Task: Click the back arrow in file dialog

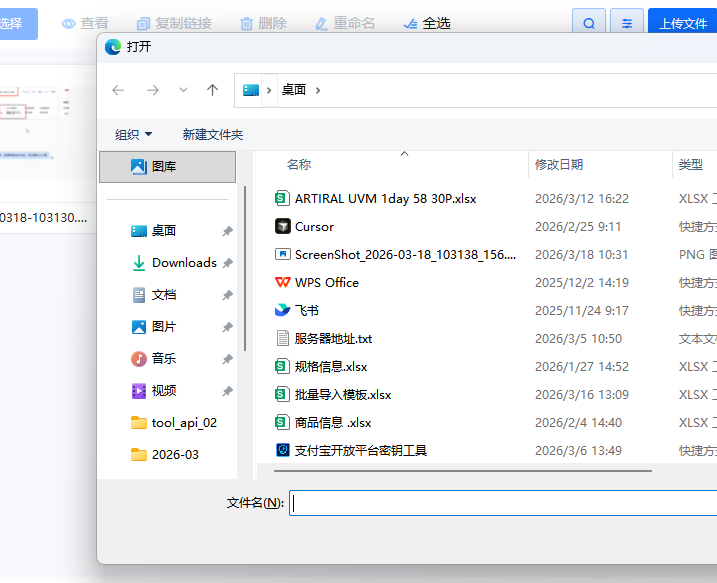Action: [x=118, y=90]
